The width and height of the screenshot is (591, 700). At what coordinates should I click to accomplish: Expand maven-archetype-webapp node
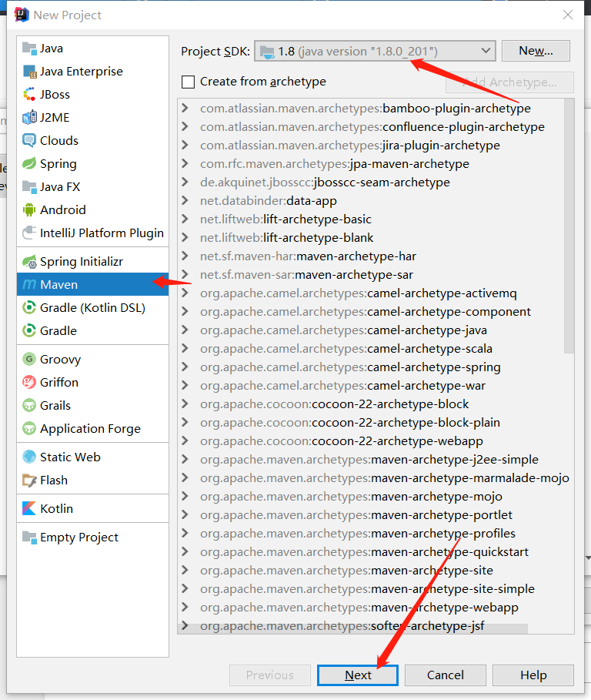185,607
